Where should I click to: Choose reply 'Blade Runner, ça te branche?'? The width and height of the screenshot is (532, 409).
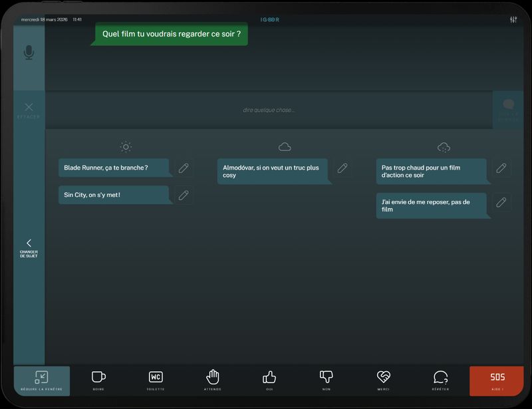(115, 168)
